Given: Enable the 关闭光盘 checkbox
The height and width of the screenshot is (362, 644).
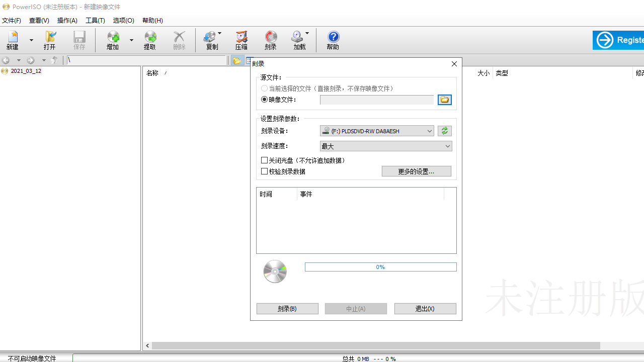Looking at the screenshot, I should [264, 160].
